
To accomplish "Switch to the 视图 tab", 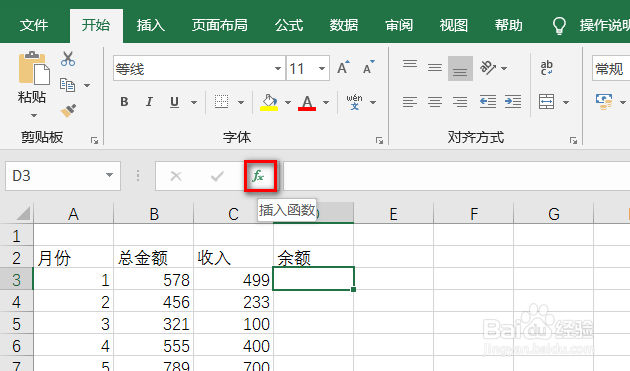I will coord(454,25).
